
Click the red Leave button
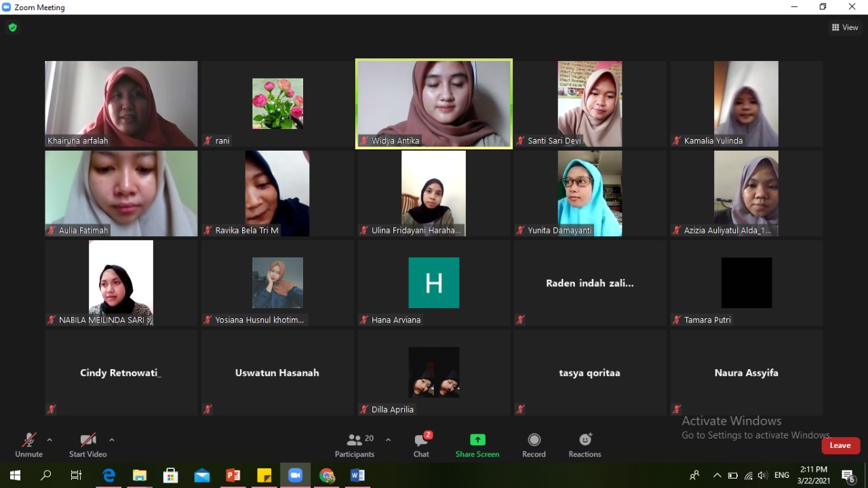840,445
